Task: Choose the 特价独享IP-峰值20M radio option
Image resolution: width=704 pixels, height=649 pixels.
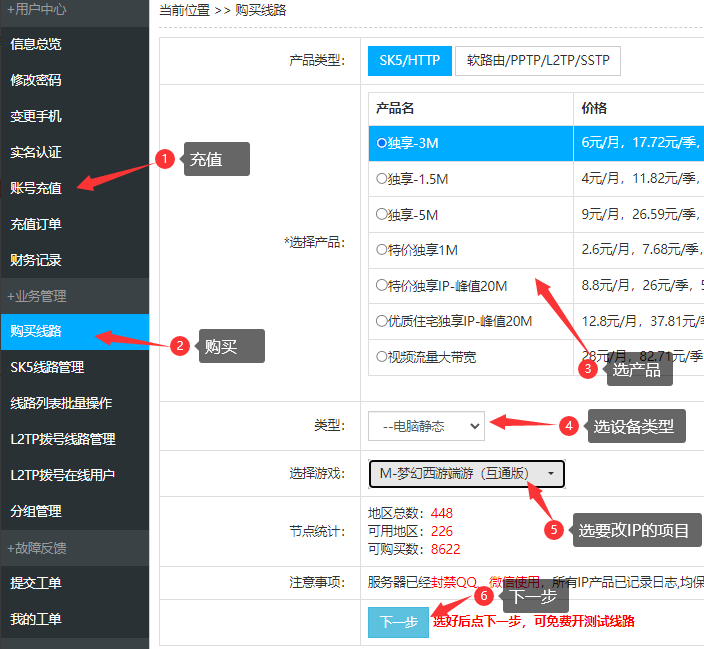Action: [x=382, y=285]
